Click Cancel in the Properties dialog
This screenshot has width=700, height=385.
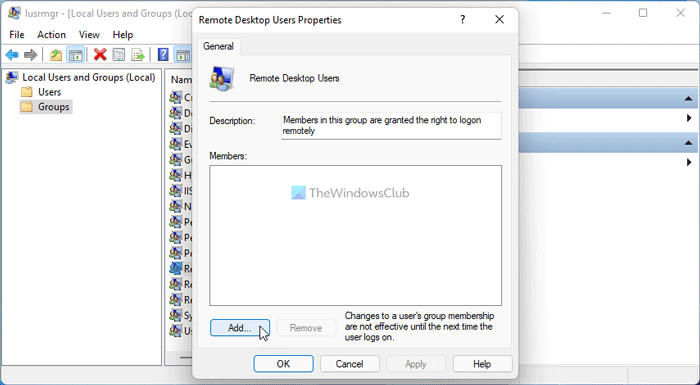(x=350, y=364)
